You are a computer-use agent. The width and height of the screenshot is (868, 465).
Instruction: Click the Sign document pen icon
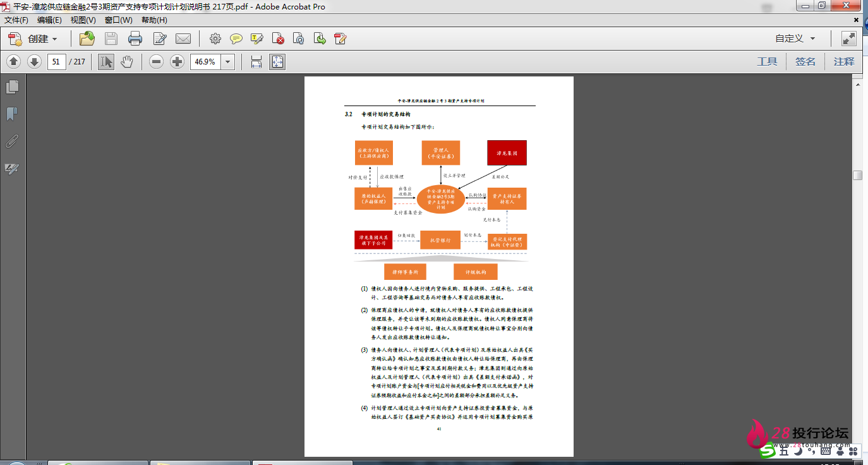341,39
